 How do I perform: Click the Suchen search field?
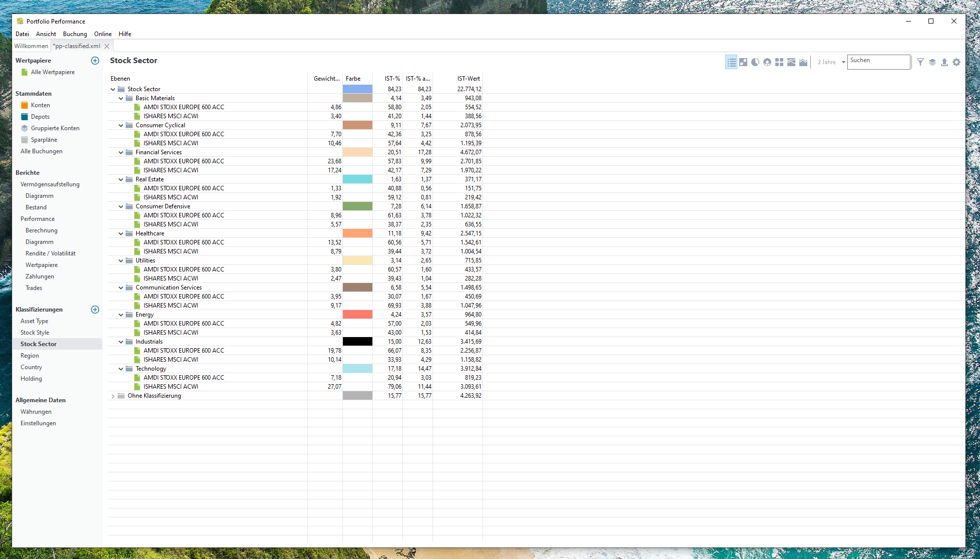(878, 62)
